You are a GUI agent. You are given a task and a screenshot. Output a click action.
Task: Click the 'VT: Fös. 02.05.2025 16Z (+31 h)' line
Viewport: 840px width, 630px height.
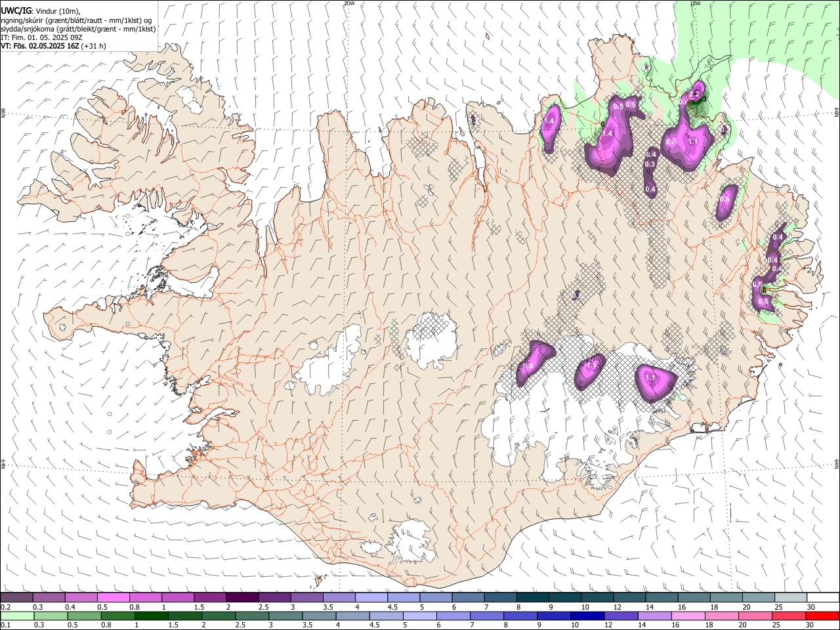pos(54,46)
